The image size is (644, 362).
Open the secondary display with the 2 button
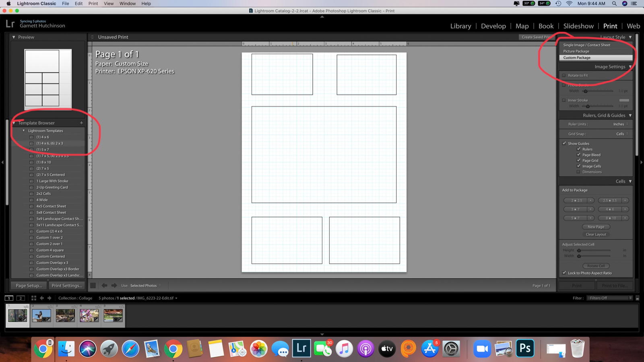(20, 298)
